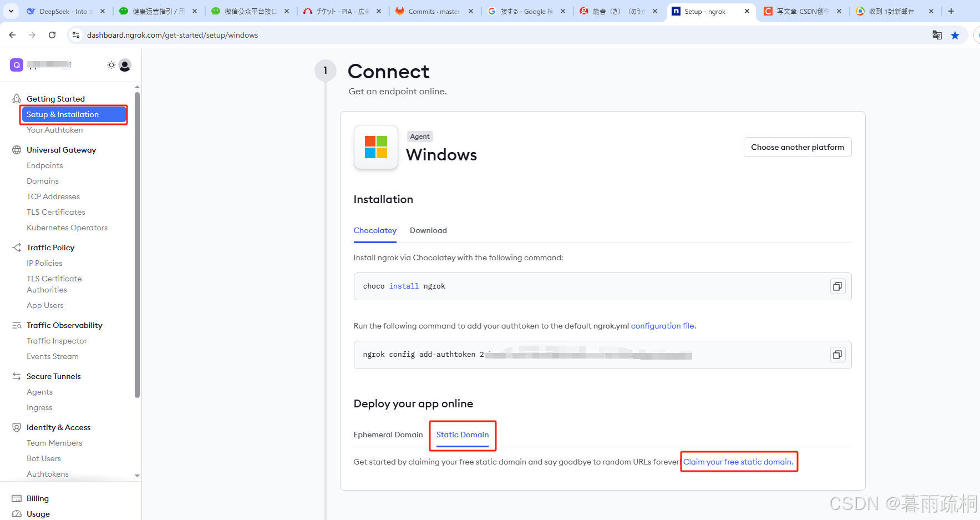
Task: Close the DeepSeek browser tab
Action: pyautogui.click(x=103, y=11)
